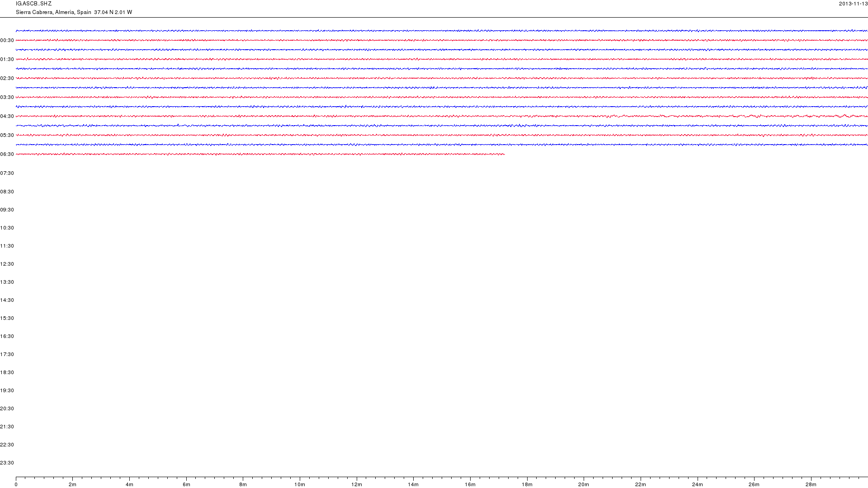Click the 8m axis label

243,484
